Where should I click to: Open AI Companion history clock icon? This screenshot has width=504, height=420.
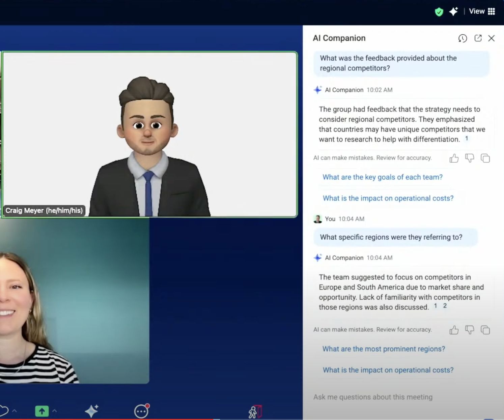pyautogui.click(x=463, y=38)
